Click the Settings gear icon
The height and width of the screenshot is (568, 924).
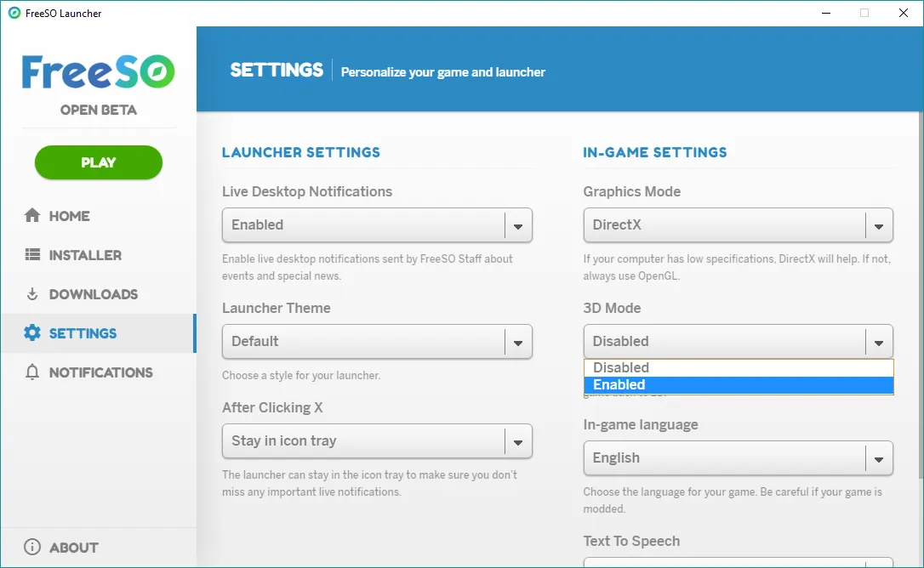point(32,333)
